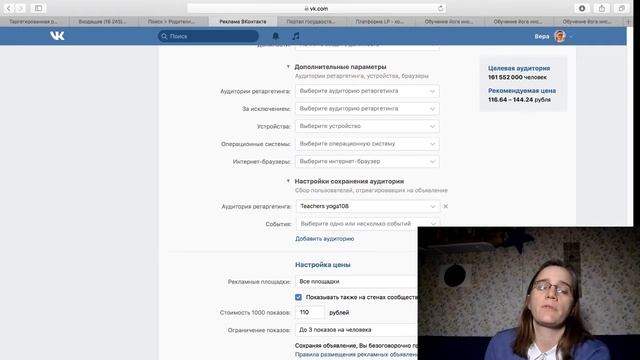640x360 pixels.
Task: Open Устройства dropdown
Action: [x=367, y=126]
